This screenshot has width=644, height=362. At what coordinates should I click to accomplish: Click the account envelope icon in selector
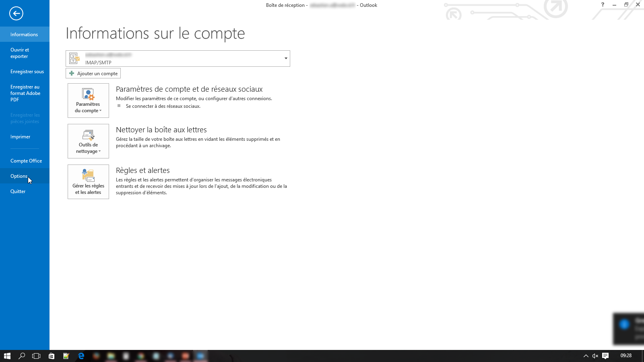74,58
